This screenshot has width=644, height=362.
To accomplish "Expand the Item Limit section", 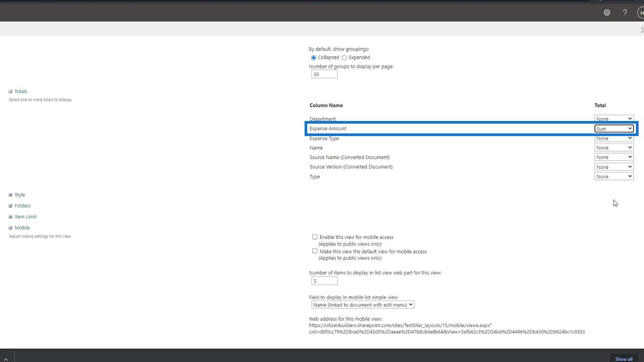I will coord(10,216).
